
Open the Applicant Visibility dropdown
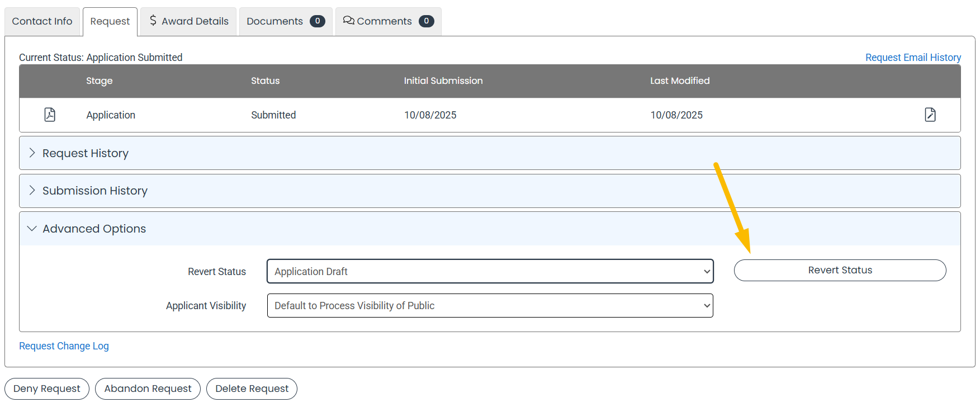490,305
